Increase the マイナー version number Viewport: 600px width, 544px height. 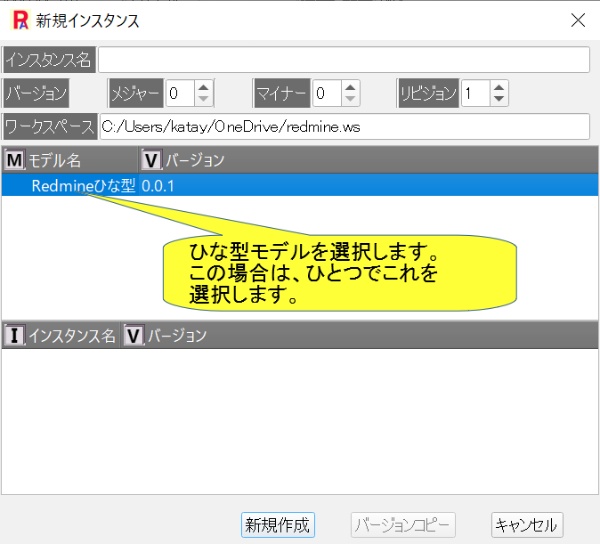click(350, 88)
